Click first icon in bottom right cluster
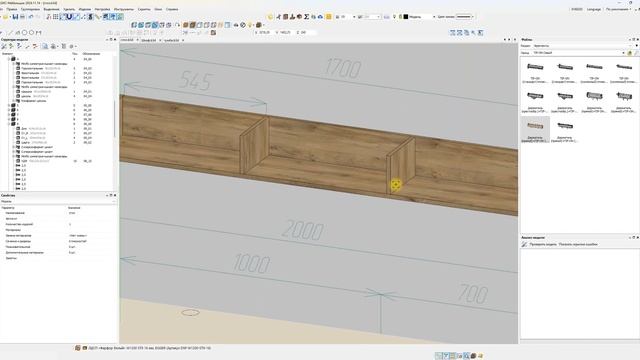This screenshot has height=360, width=640. tap(438, 356)
